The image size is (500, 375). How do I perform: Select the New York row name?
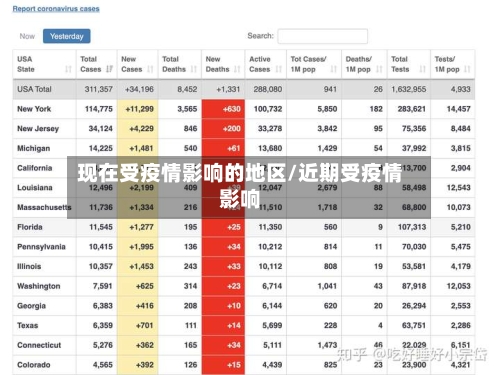[34, 109]
